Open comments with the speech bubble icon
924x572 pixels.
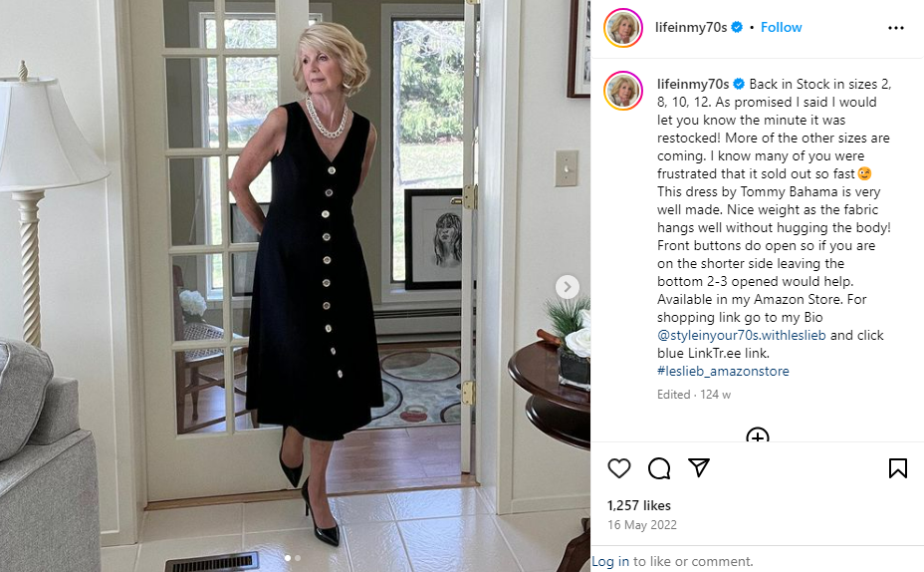[659, 468]
